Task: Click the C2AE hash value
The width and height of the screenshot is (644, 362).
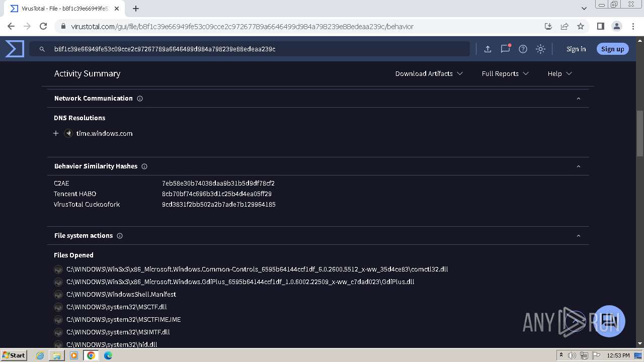Action: 218,184
